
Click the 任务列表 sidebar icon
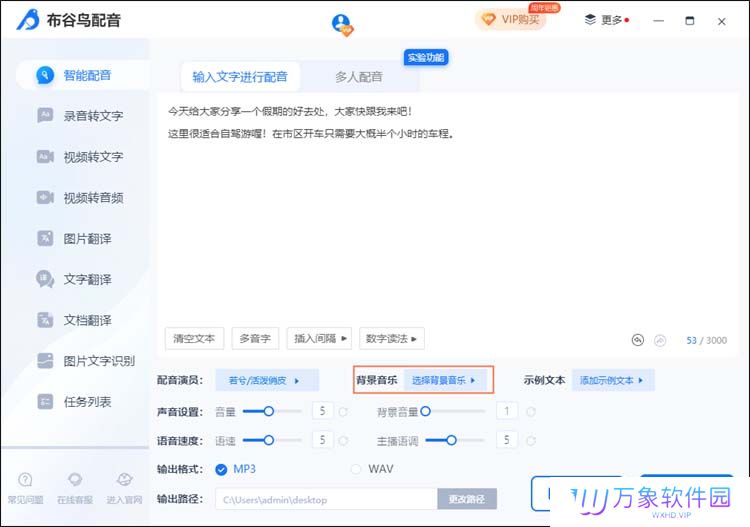pyautogui.click(x=45, y=402)
